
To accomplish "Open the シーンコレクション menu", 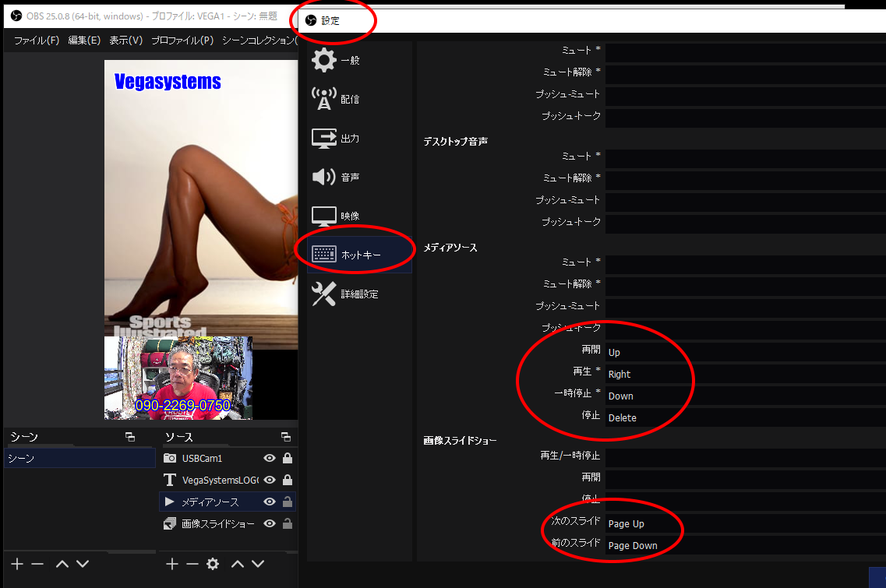I will (x=260, y=40).
